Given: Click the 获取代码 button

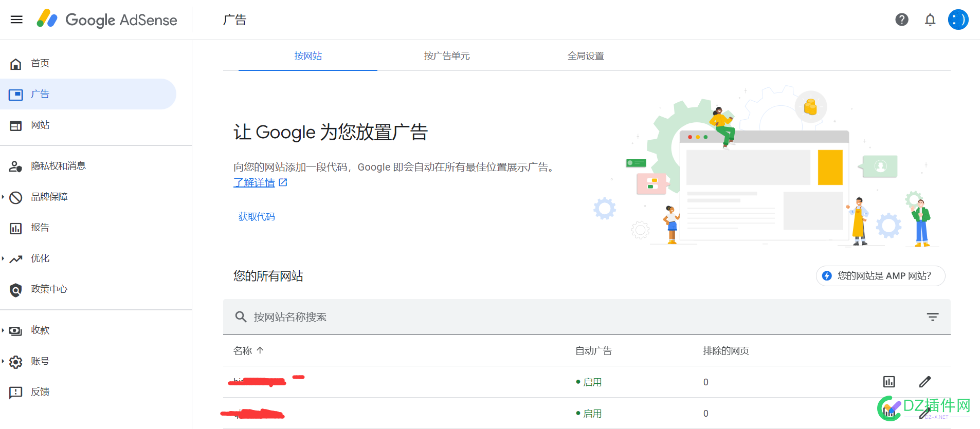Looking at the screenshot, I should point(257,217).
